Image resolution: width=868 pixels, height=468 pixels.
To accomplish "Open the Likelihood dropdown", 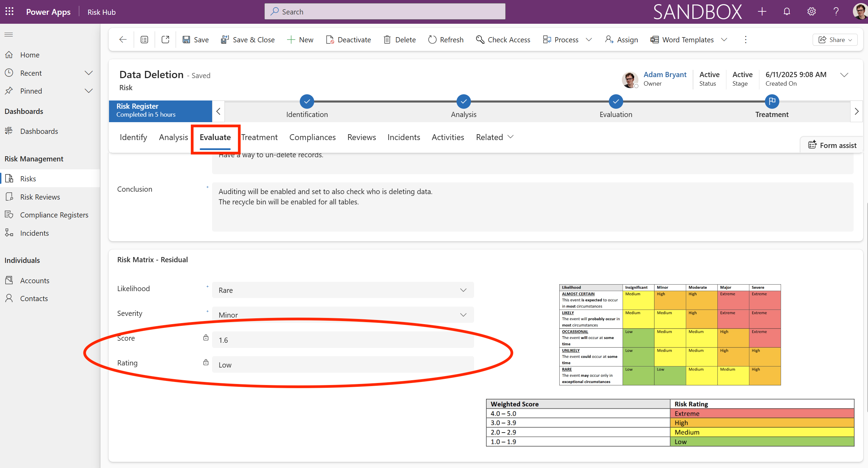I will click(343, 290).
